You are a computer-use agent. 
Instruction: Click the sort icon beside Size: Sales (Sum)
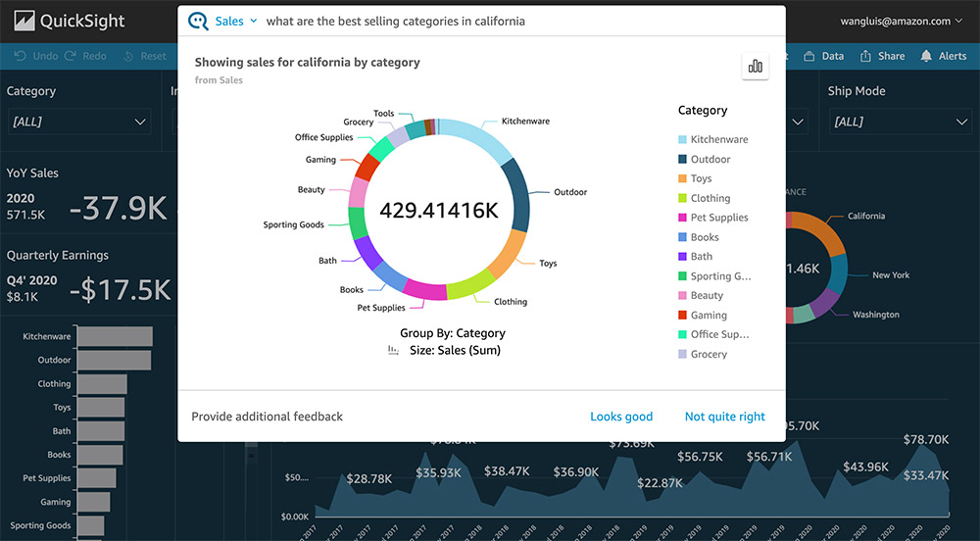click(393, 351)
